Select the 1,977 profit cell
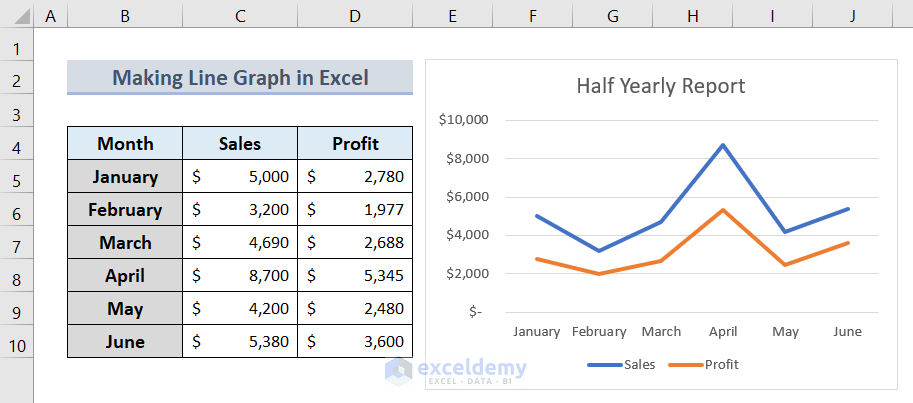Screen dimensions: 913x403 pos(355,209)
